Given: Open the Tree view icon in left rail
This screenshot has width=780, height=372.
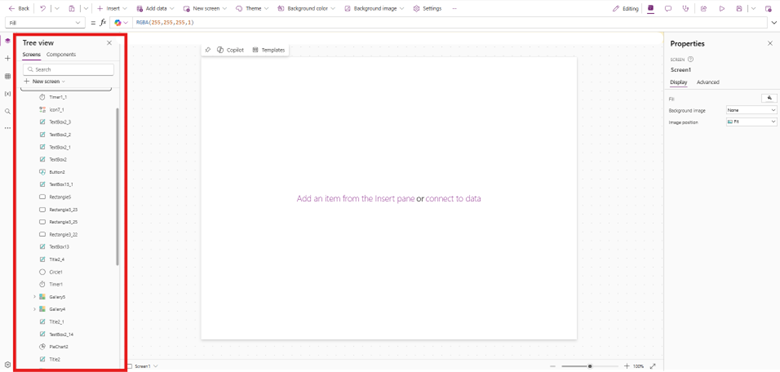Looking at the screenshot, I should click(x=7, y=41).
